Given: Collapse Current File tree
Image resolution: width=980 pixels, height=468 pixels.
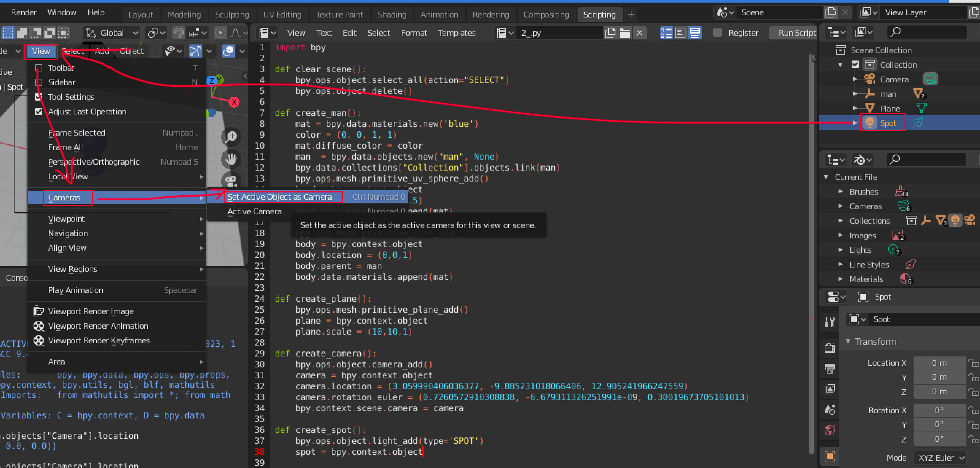Looking at the screenshot, I should pyautogui.click(x=826, y=177).
